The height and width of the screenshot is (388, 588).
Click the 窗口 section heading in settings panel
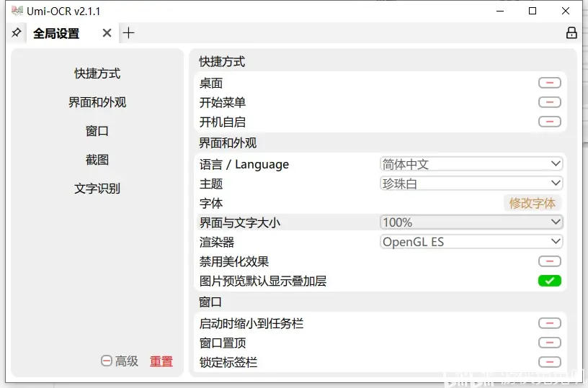210,302
